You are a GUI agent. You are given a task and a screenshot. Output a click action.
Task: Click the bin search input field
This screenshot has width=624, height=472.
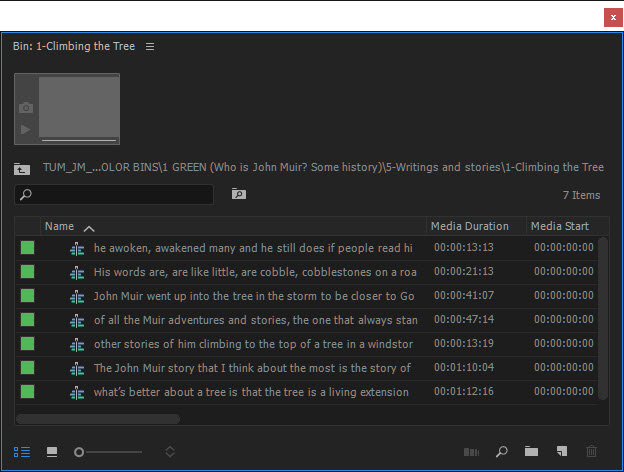[114, 195]
